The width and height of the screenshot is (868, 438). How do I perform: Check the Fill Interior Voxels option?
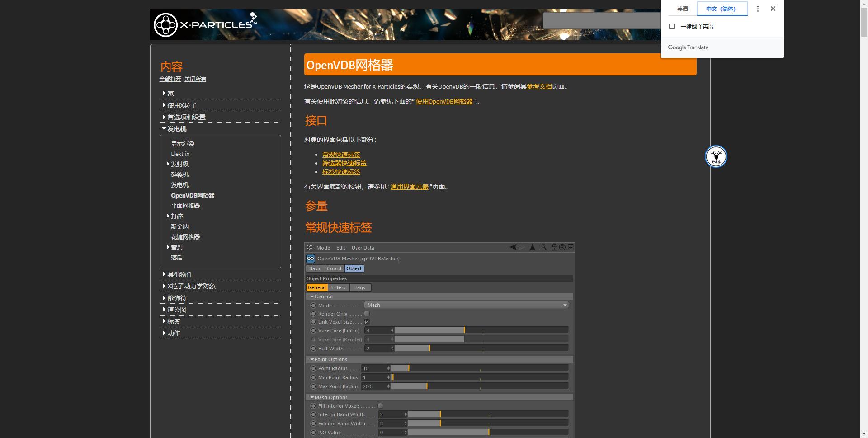pos(381,405)
